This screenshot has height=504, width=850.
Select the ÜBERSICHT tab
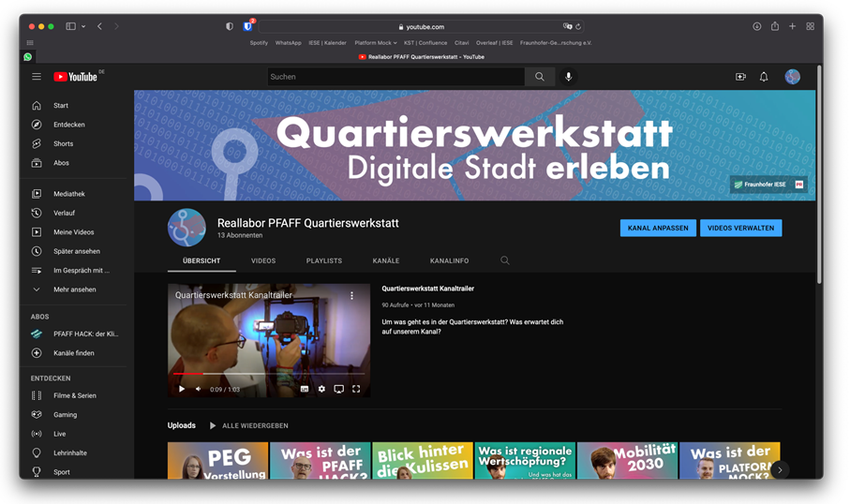[x=201, y=260]
